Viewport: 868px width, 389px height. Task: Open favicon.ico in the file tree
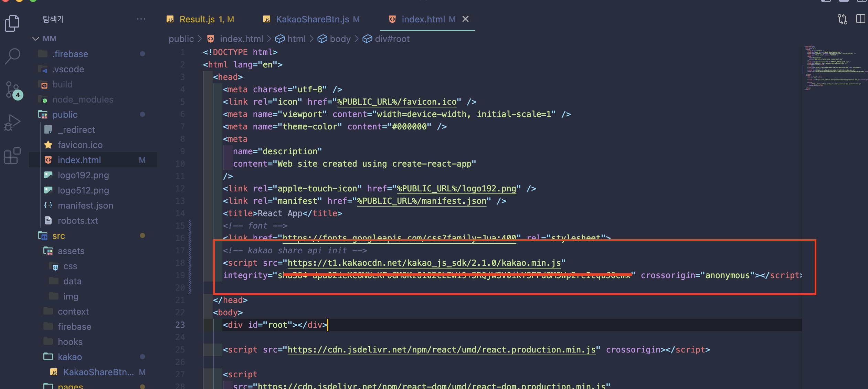coord(80,145)
